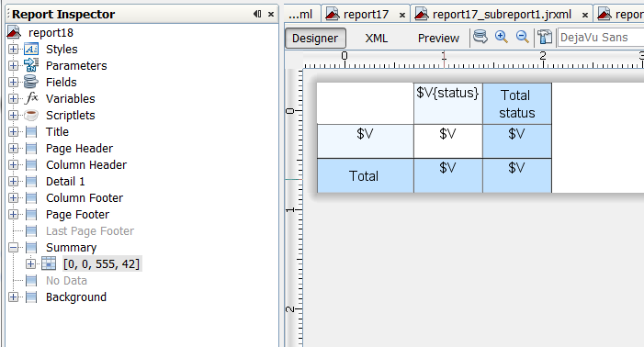Minimize the Report Inspector panel
The width and height of the screenshot is (644, 347).
coord(257,14)
